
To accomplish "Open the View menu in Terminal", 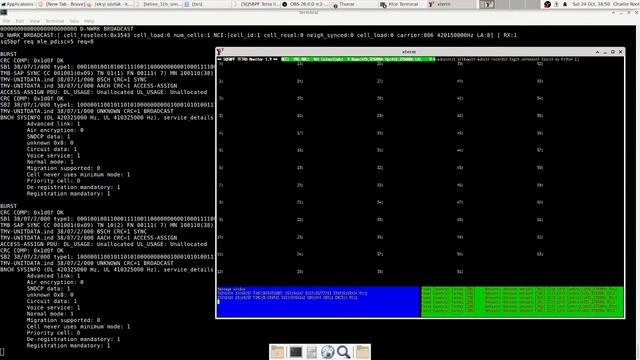I will tap(35, 21).
